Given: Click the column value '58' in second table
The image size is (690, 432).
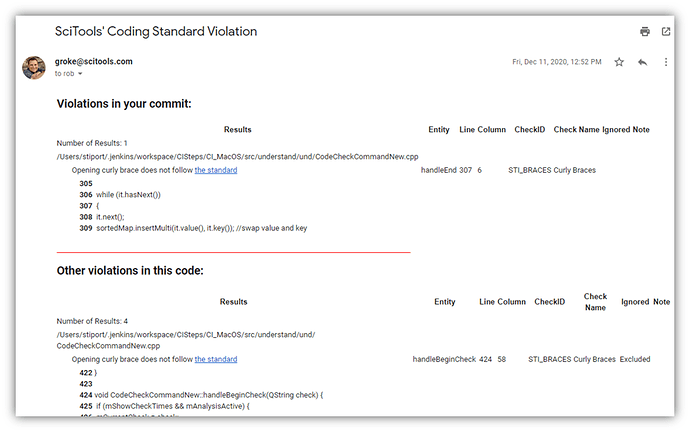Looking at the screenshot, I should click(x=502, y=359).
